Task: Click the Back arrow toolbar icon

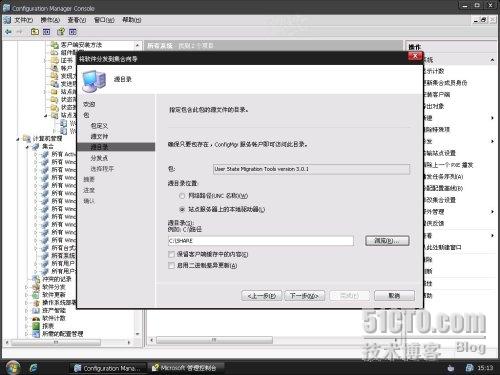Action: pos(8,32)
